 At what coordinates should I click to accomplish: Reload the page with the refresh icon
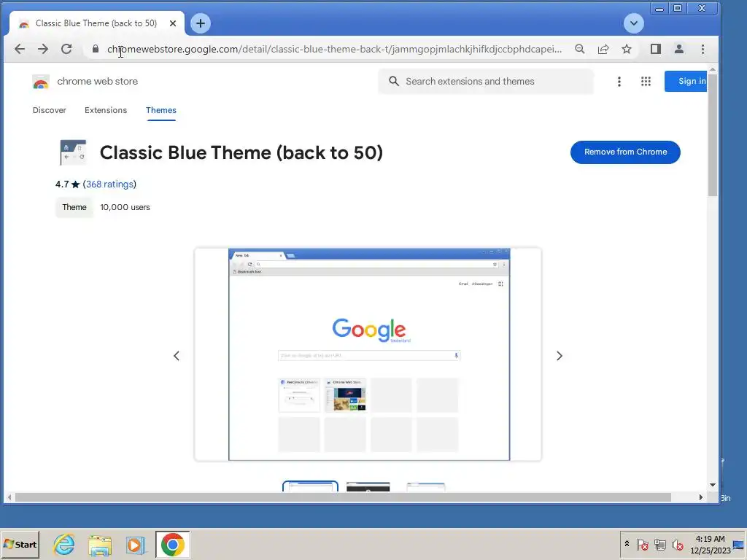tap(66, 49)
